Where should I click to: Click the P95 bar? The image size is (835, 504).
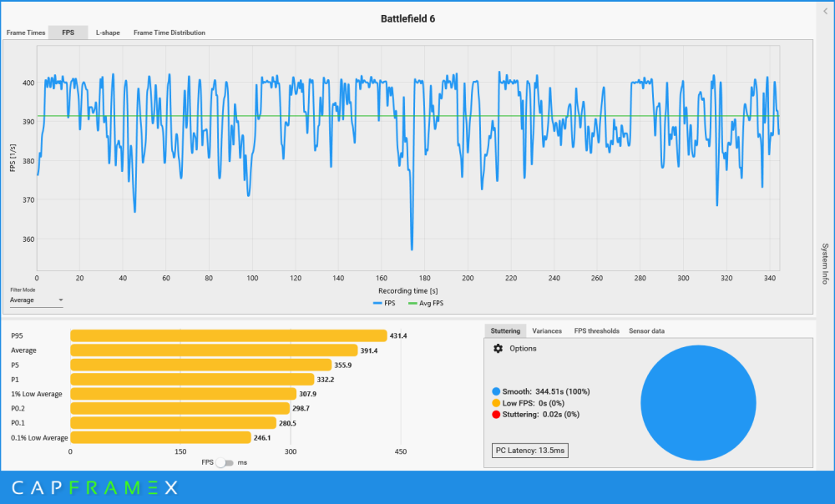229,335
